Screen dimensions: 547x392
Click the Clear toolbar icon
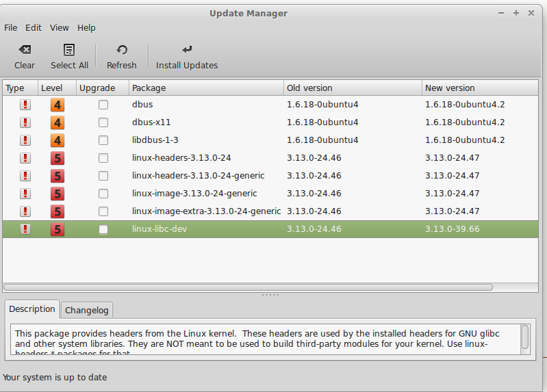pos(25,49)
